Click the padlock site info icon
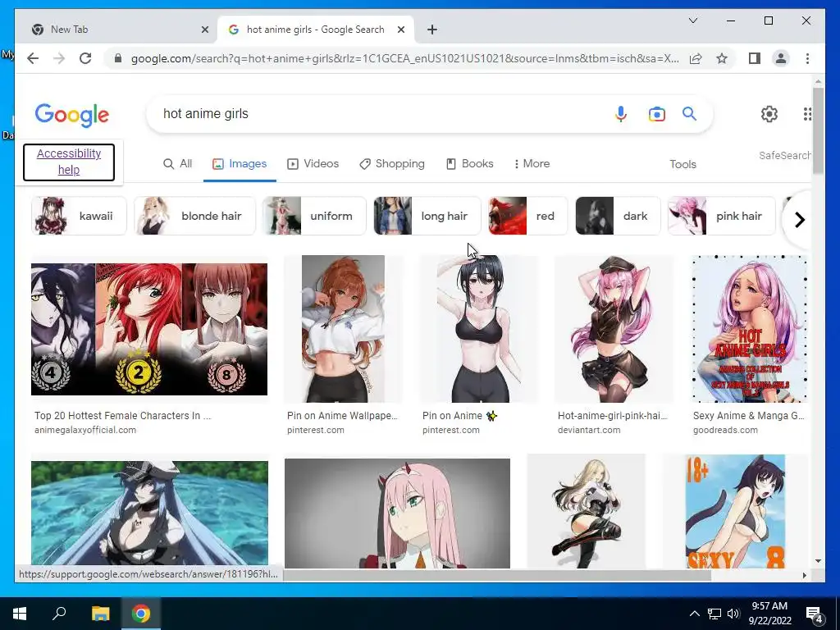 (118, 58)
